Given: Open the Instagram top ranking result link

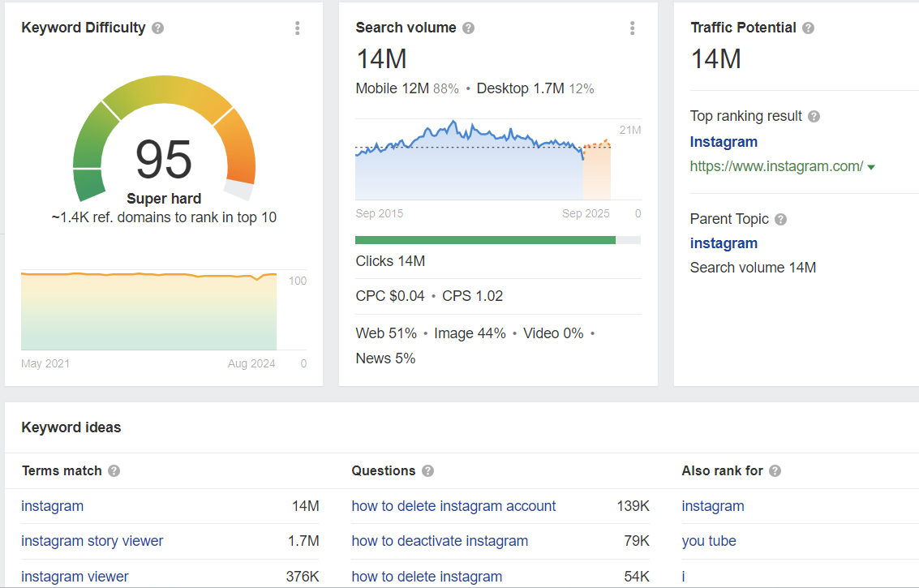Looking at the screenshot, I should pos(724,142).
